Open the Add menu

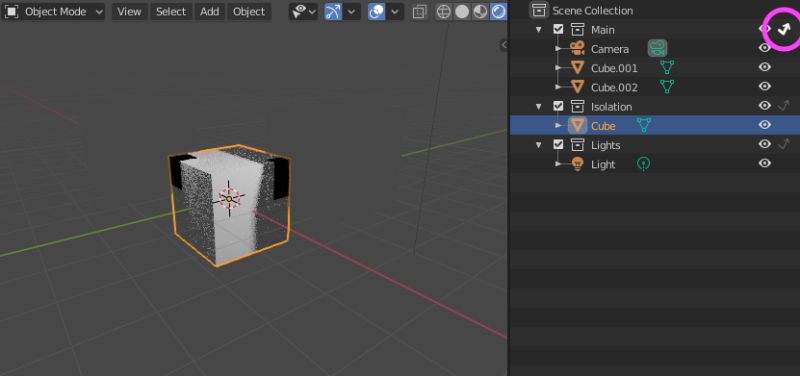(209, 11)
